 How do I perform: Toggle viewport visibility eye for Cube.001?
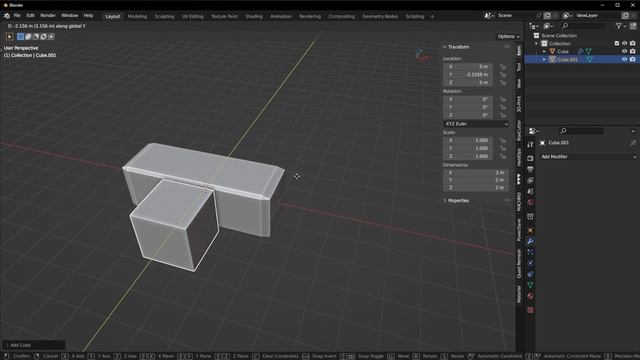coord(624,59)
